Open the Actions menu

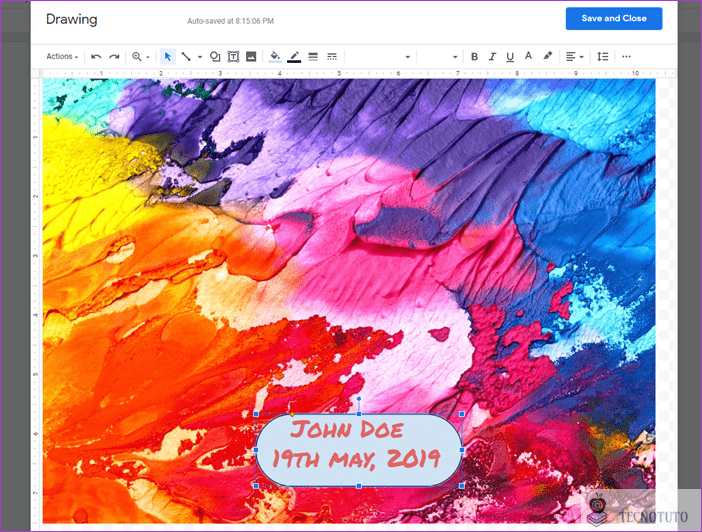[62, 56]
